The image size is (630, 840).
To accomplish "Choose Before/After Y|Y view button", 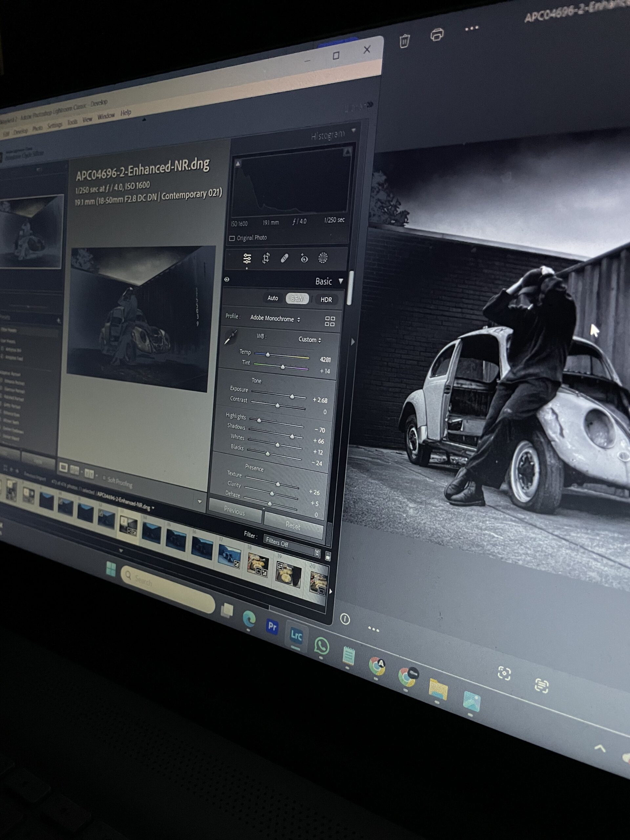I will (89, 474).
